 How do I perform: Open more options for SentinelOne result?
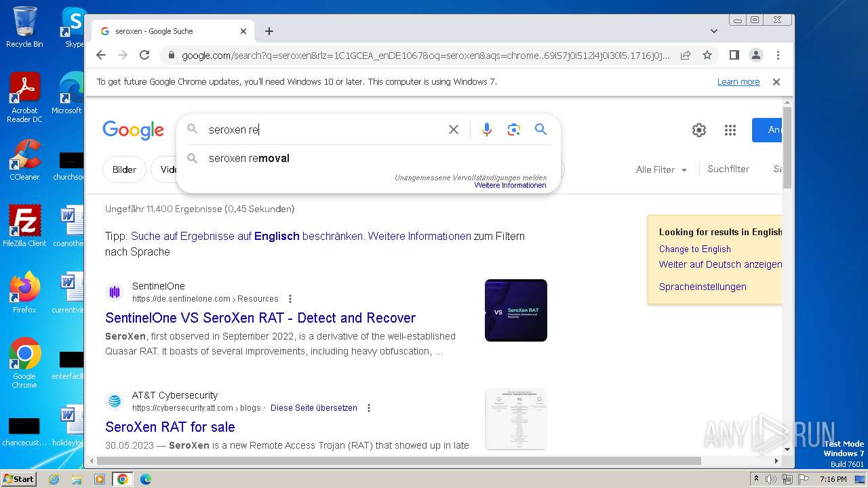pyautogui.click(x=290, y=299)
